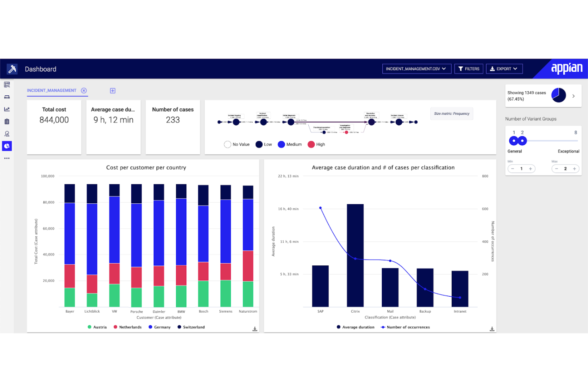588x392 pixels.
Task: Toggle the Number of occurrences legend series
Action: [x=405, y=327]
